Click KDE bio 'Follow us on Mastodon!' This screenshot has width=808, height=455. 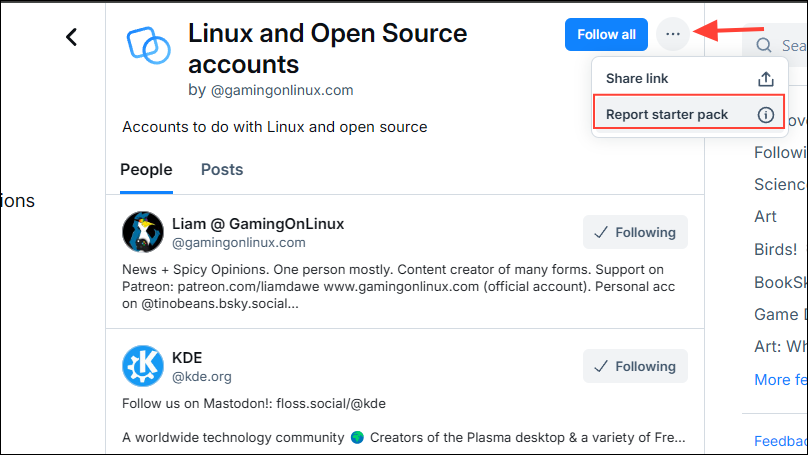(x=254, y=403)
